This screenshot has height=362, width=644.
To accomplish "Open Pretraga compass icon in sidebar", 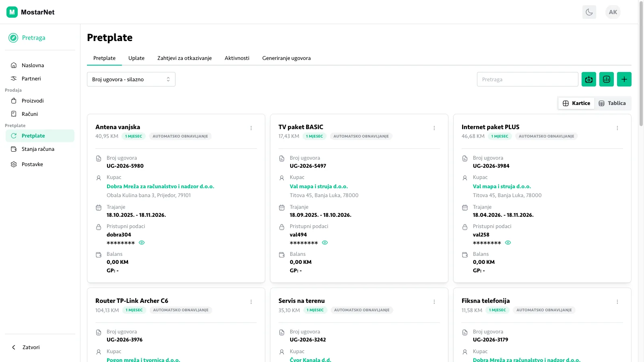I will [13, 38].
